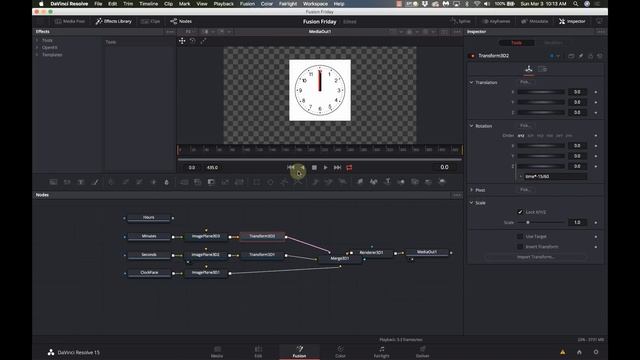Image resolution: width=640 pixels, height=360 pixels.
Task: Open the Media Pool panel
Action: 70,21
